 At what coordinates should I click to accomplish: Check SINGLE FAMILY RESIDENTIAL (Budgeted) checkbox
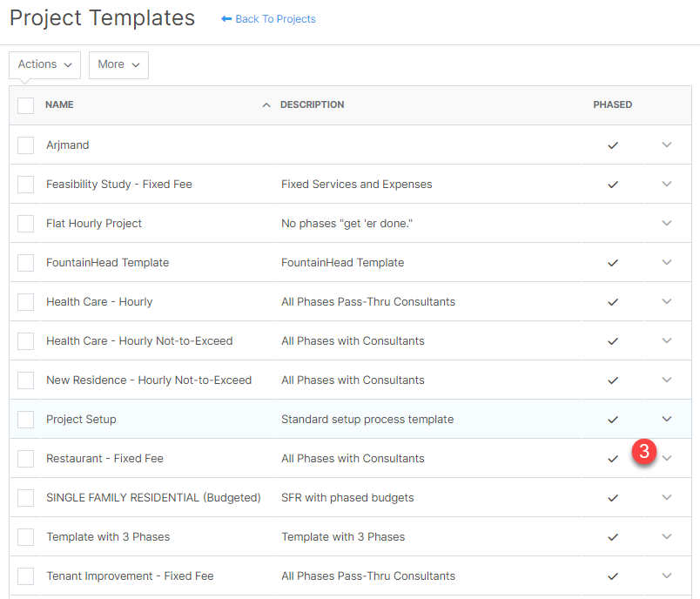pos(25,498)
